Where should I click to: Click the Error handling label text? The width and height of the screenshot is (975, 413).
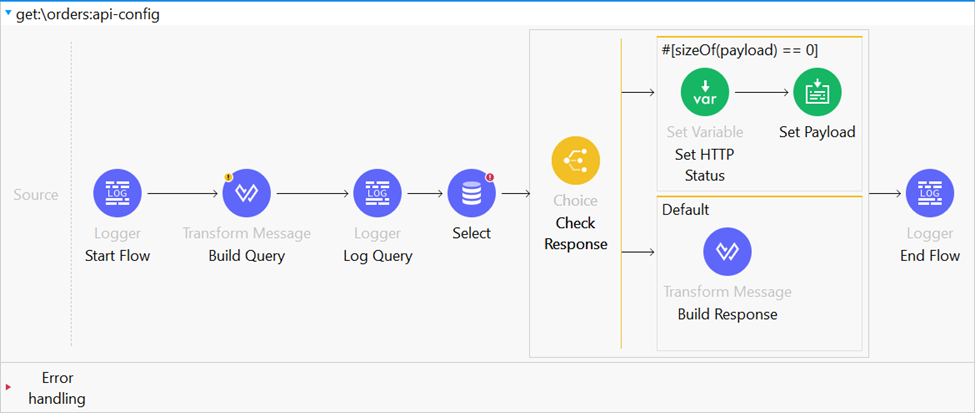point(57,388)
